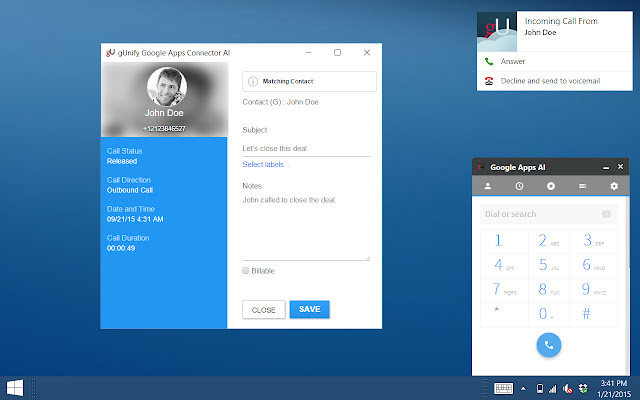Open the contacts tab in Google Apps AI

click(x=487, y=186)
